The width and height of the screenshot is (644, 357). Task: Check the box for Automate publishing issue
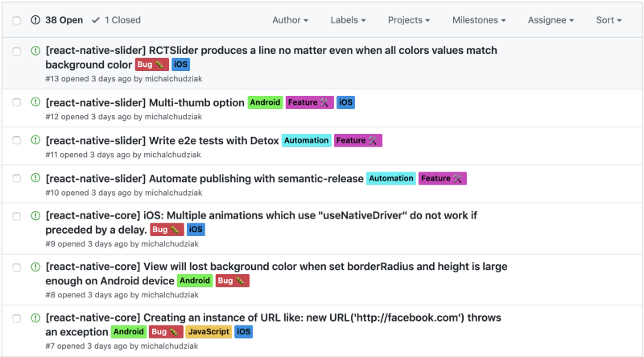(16, 178)
